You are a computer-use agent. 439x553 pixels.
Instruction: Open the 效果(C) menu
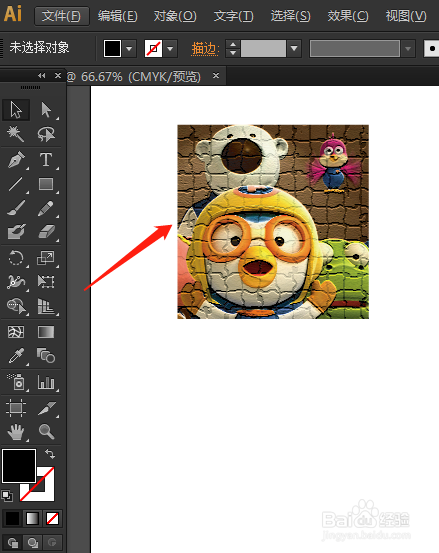coord(348,16)
